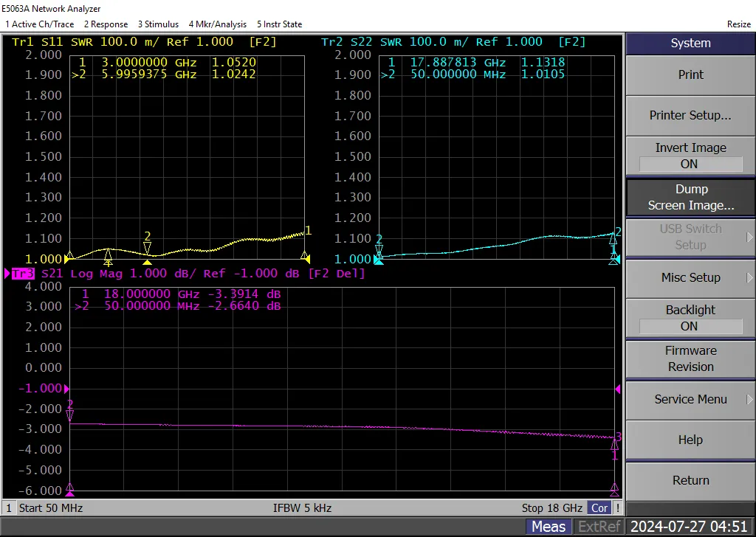The width and height of the screenshot is (756, 537).
Task: Select marker 2 on yellow S11 trace
Action: click(x=148, y=243)
